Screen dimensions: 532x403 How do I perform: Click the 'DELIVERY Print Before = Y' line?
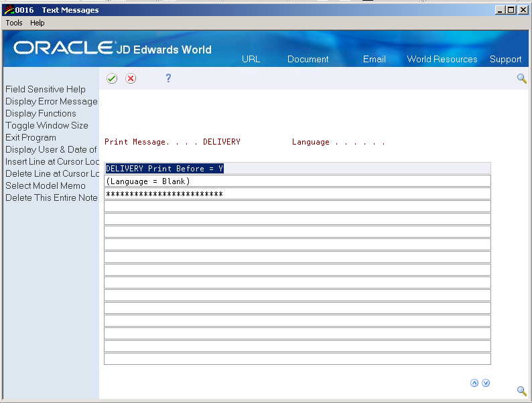click(x=297, y=169)
